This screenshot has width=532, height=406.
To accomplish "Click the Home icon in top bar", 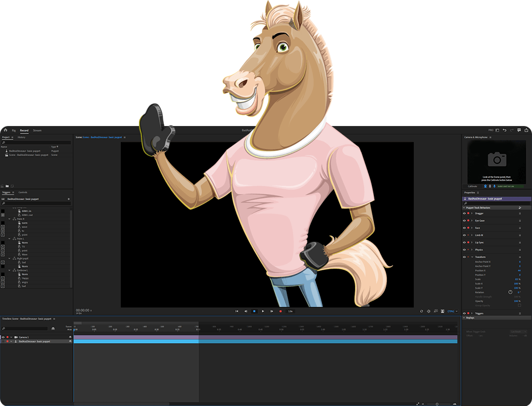I will pyautogui.click(x=5, y=130).
